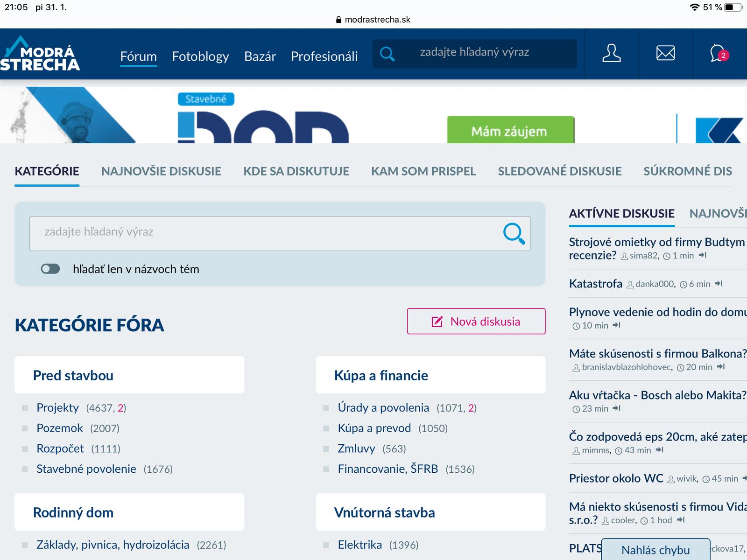This screenshot has width=747, height=560.
Task: Switch to Najnovšie diskusie tab
Action: [x=161, y=171]
